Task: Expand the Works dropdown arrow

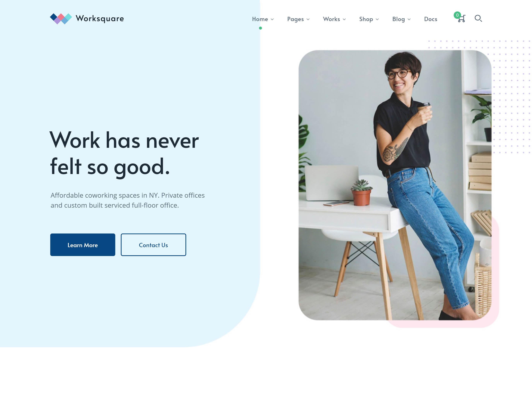Action: pos(344,19)
